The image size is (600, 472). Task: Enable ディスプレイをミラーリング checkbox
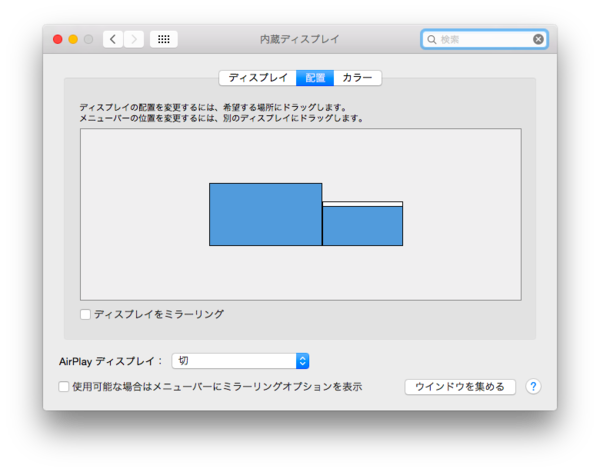85,314
